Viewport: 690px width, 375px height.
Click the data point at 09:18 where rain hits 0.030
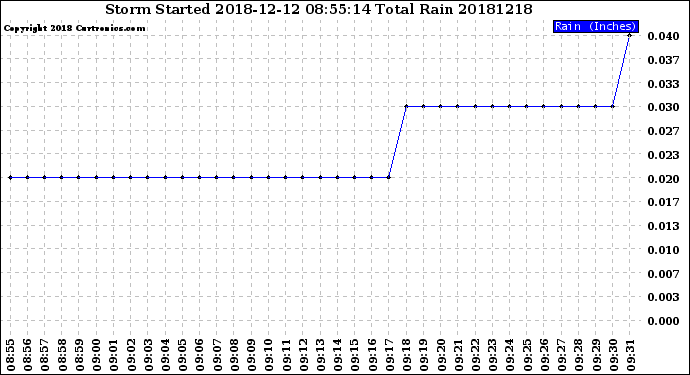406,106
